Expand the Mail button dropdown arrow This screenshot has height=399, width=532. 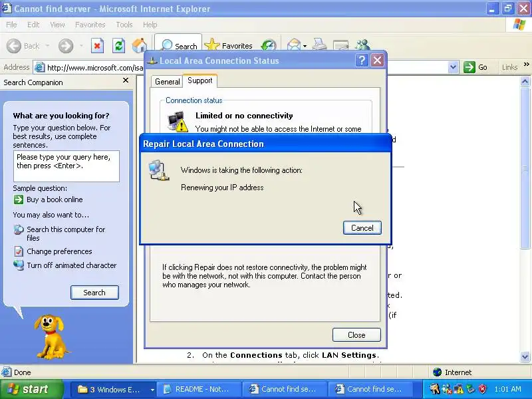305,46
